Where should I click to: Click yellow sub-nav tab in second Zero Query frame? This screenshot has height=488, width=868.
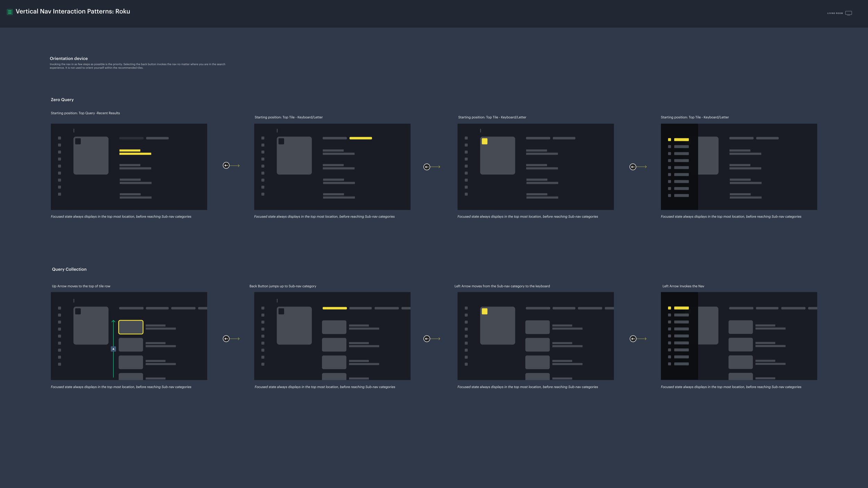pos(360,138)
